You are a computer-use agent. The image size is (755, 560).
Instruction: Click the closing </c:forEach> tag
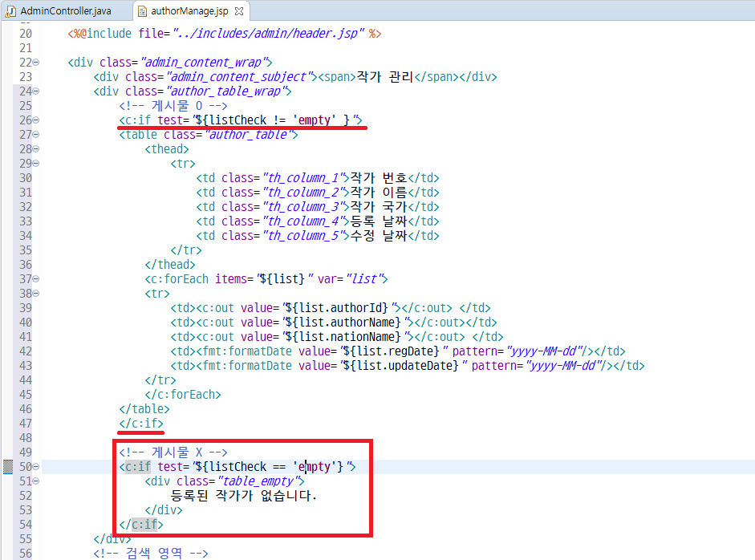pyautogui.click(x=183, y=395)
